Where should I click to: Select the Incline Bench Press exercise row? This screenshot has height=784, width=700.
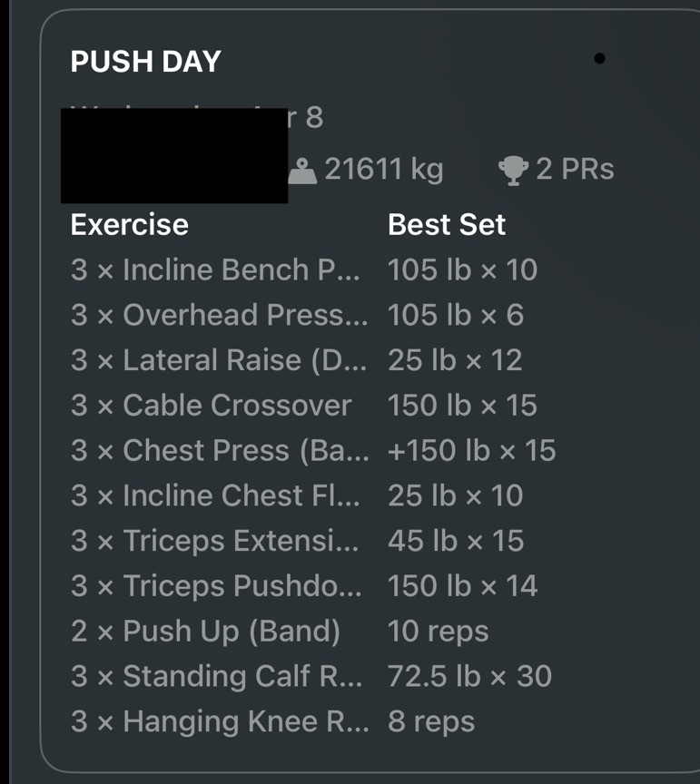pos(215,269)
